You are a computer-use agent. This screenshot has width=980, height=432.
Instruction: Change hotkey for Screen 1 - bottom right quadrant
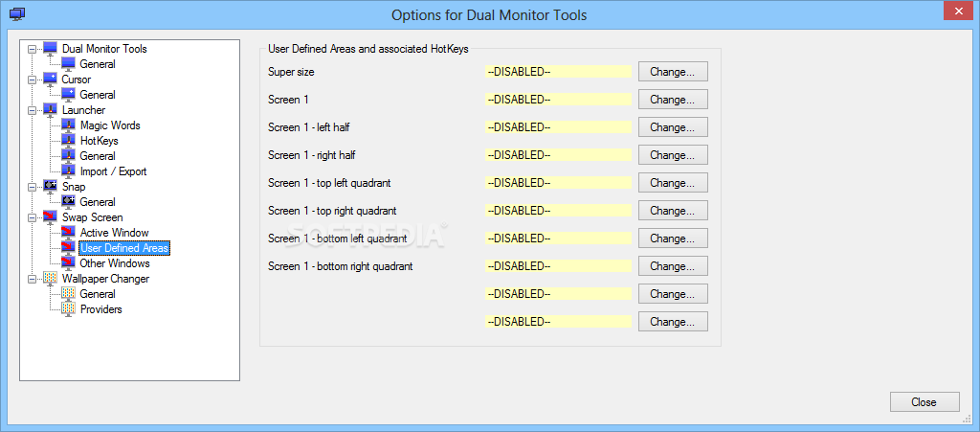tap(673, 265)
